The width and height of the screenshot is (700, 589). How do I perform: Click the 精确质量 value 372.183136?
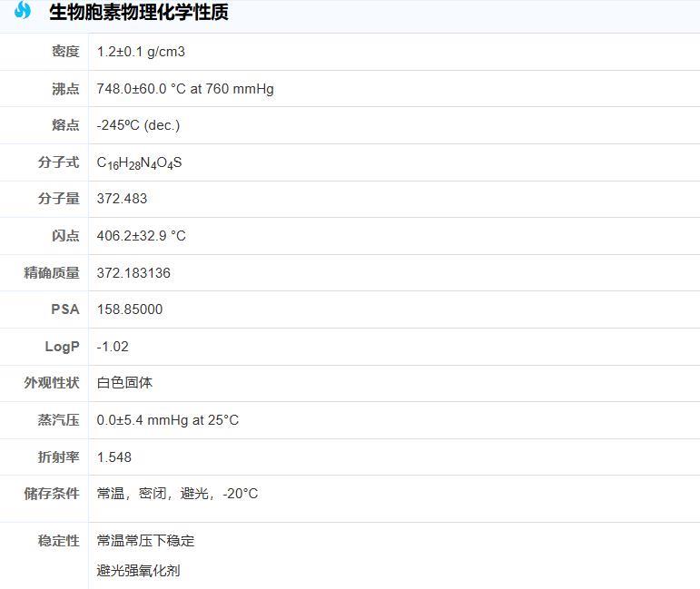pos(133,273)
